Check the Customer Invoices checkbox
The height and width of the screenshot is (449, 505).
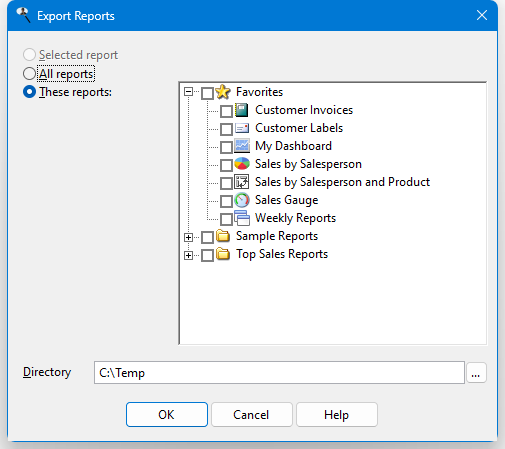click(226, 111)
